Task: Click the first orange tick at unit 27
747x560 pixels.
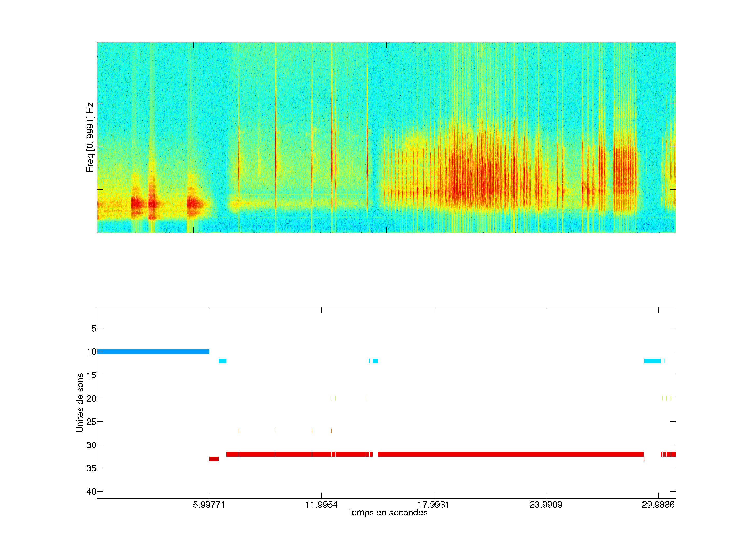Action: click(x=239, y=431)
